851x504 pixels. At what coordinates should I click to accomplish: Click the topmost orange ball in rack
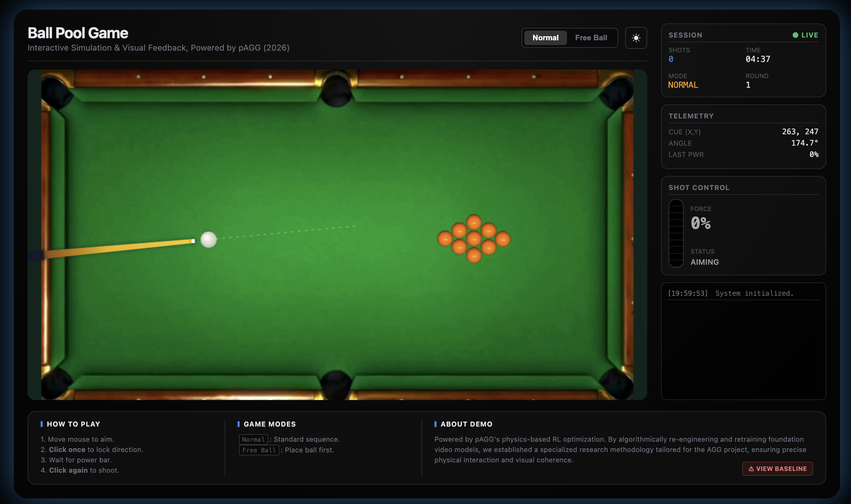tap(474, 222)
